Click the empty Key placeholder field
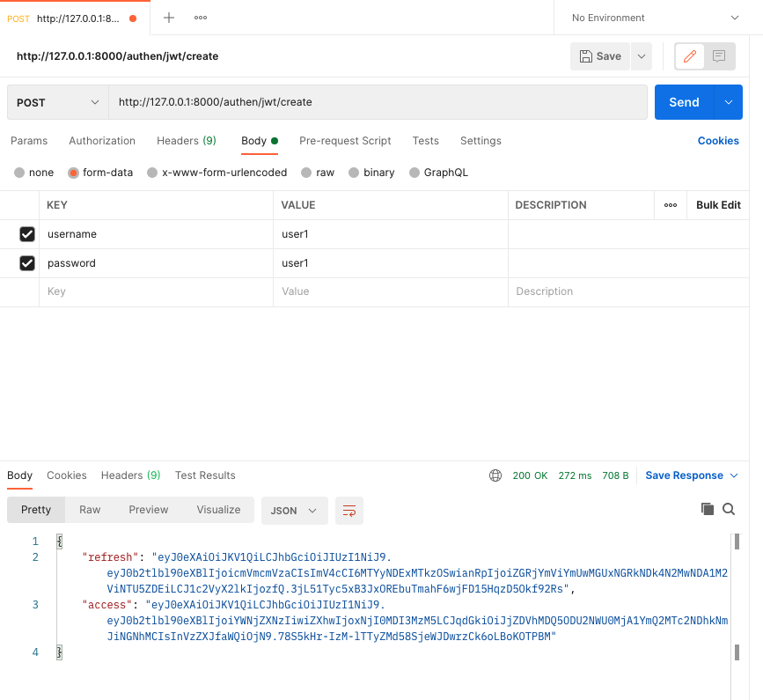This screenshot has height=700, width=763. 156,292
